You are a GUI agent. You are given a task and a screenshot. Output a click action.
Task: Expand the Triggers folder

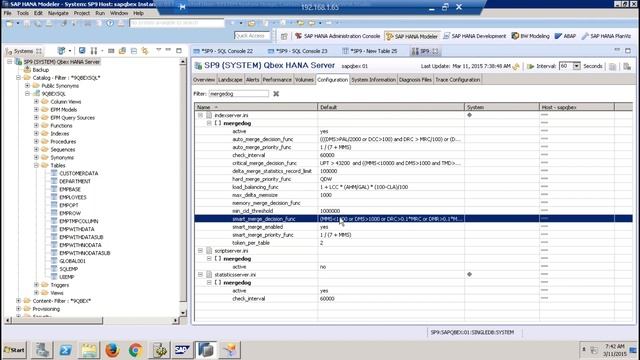[x=36, y=285]
